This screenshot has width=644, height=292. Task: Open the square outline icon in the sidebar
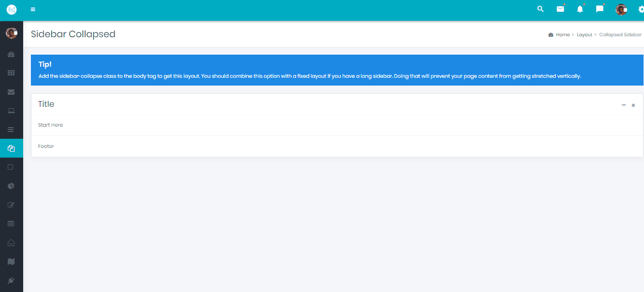pos(11,167)
